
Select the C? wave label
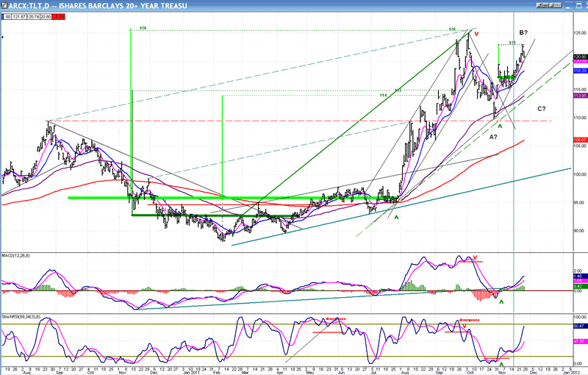click(542, 109)
